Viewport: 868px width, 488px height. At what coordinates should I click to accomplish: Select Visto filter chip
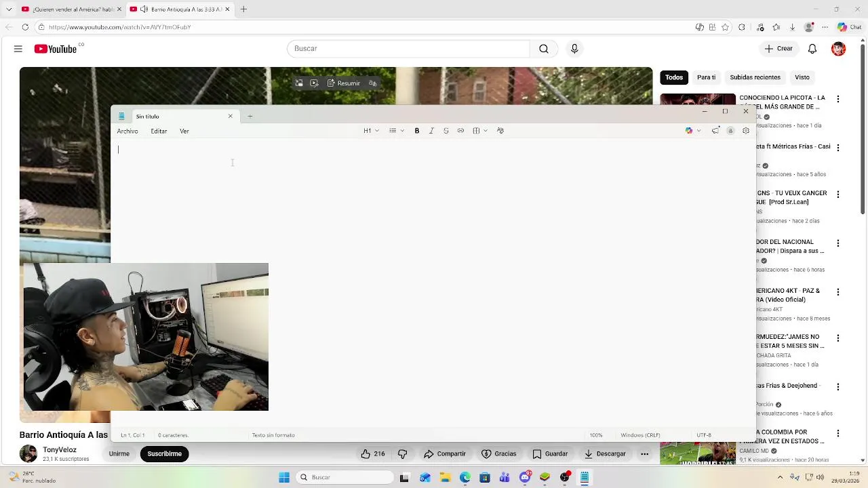tap(802, 77)
